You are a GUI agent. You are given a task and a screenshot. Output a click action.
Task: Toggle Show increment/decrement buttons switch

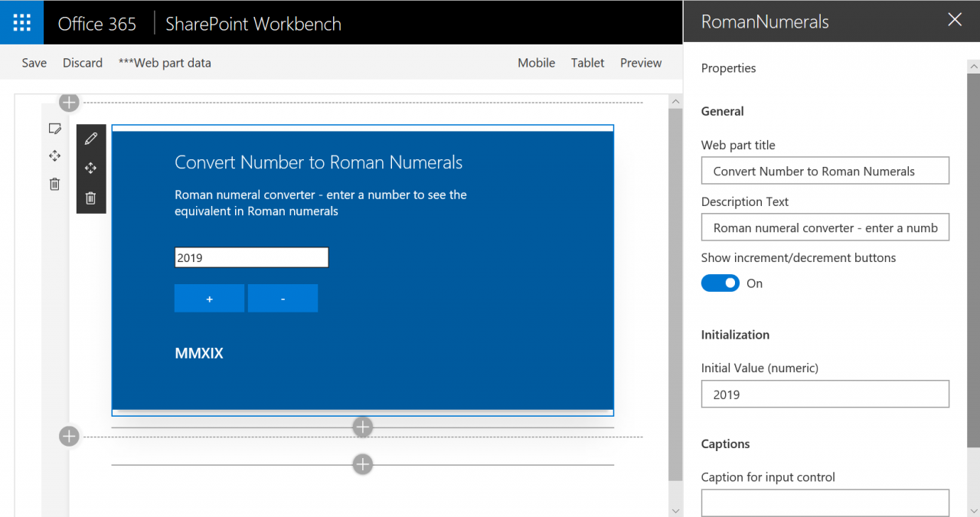coord(720,283)
